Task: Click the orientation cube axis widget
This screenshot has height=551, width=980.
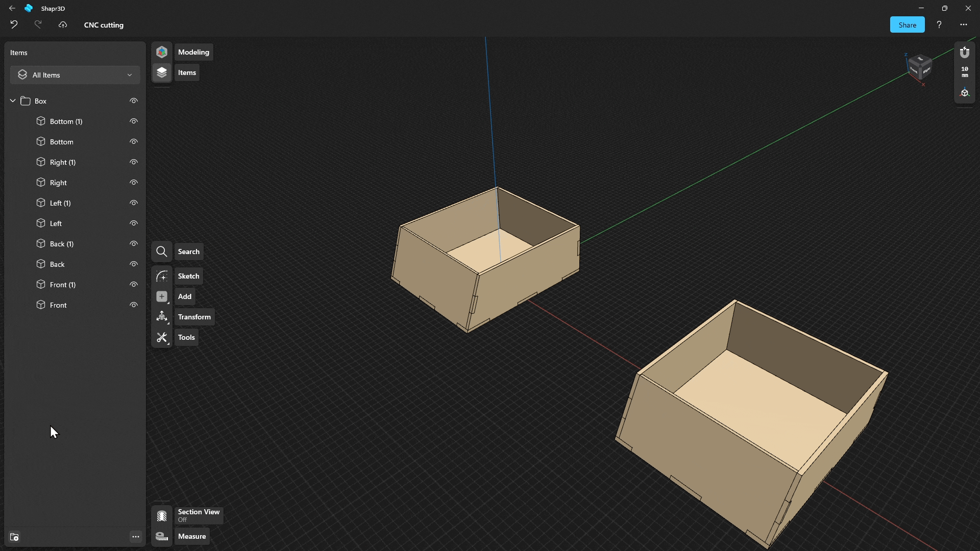Action: tap(920, 68)
